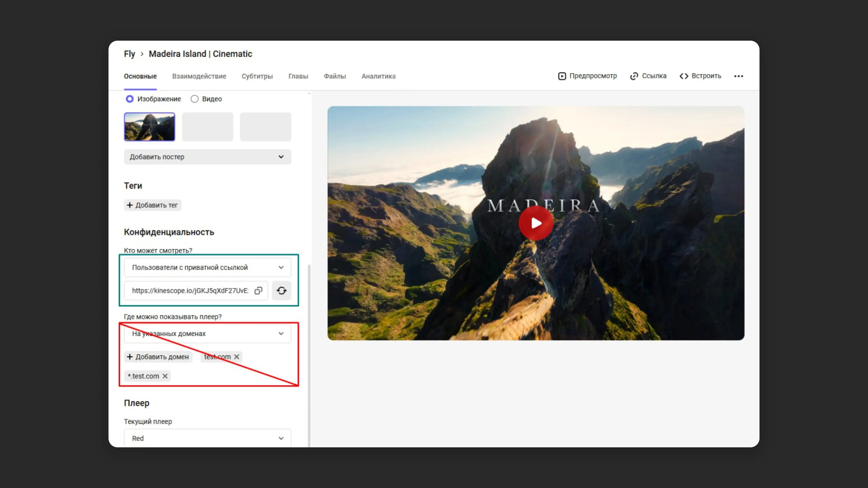Image resolution: width=868 pixels, height=488 pixels.
Task: Open the three-dot more options menu
Action: click(738, 76)
